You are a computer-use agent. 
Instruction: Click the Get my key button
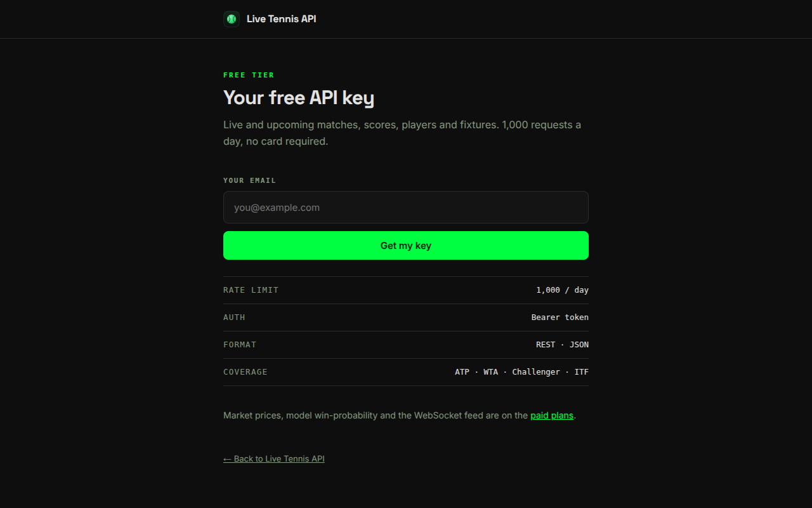(x=406, y=246)
